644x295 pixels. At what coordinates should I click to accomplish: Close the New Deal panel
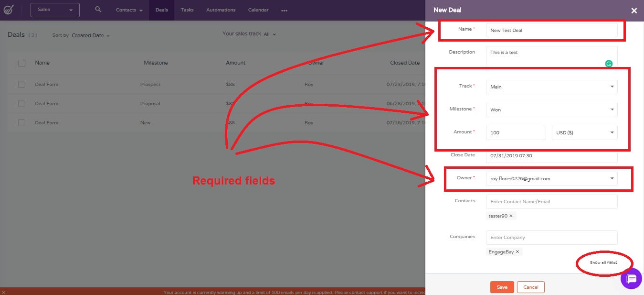(x=634, y=10)
